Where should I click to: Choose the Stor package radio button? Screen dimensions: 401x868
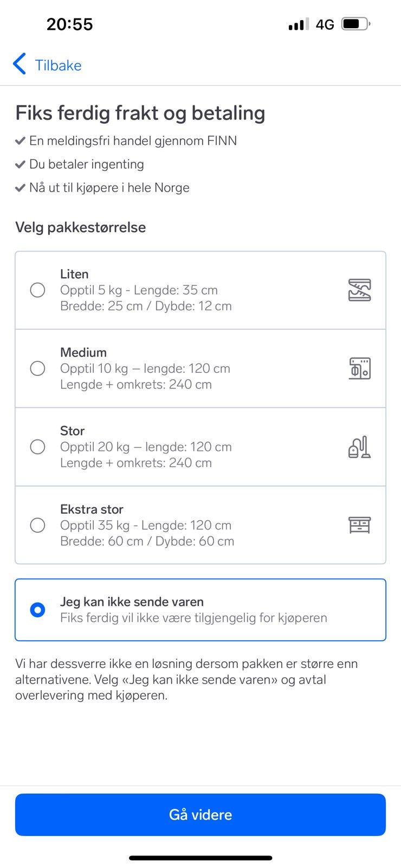pyautogui.click(x=37, y=447)
